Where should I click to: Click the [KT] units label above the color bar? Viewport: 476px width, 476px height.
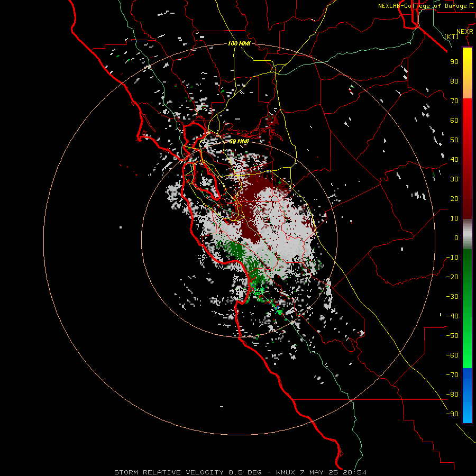(x=452, y=36)
